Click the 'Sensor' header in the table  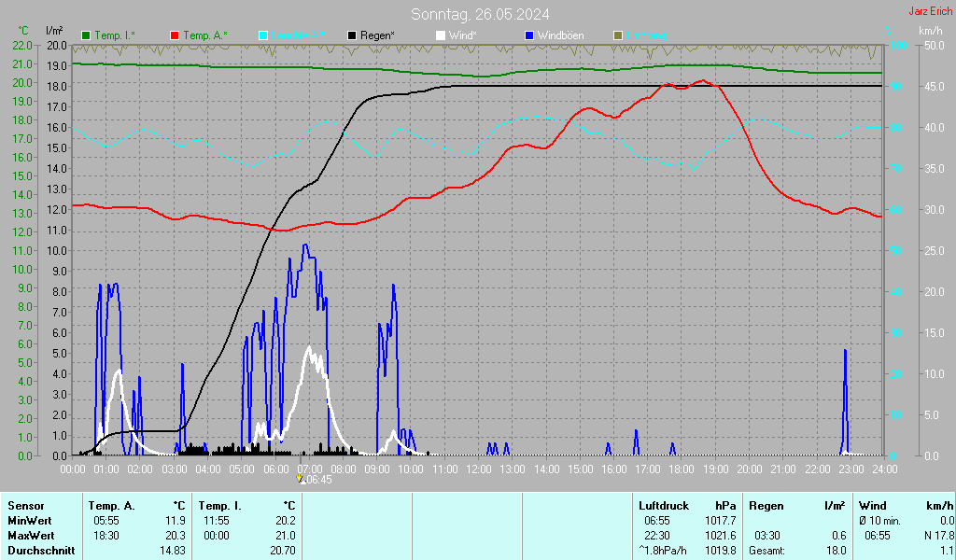point(25,506)
